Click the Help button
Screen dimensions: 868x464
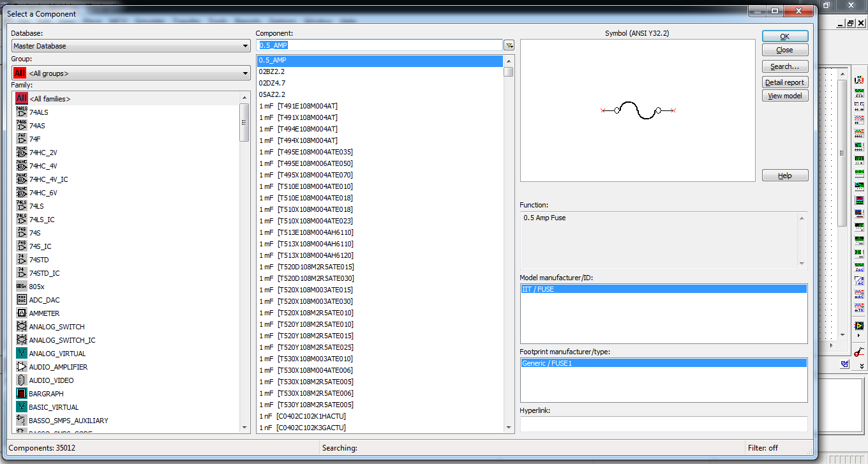point(784,175)
